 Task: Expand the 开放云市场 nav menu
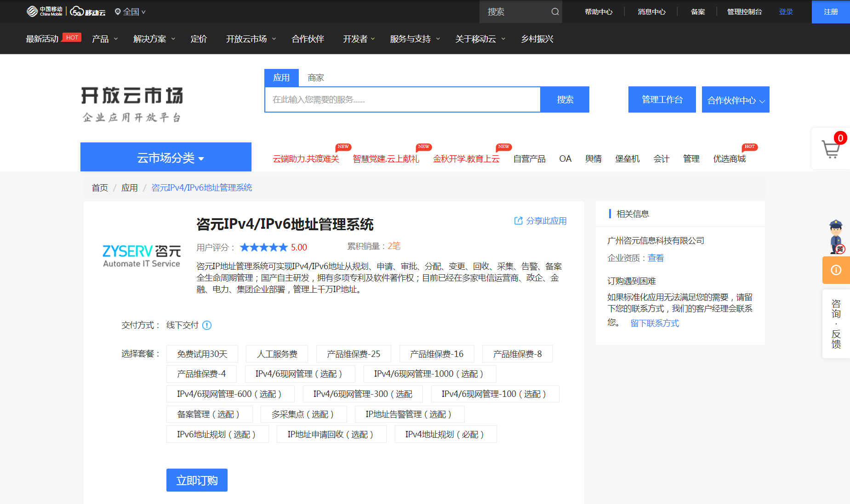(251, 39)
